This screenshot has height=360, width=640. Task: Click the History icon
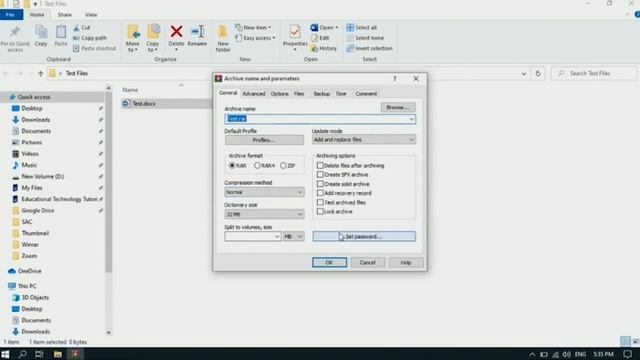[314, 48]
